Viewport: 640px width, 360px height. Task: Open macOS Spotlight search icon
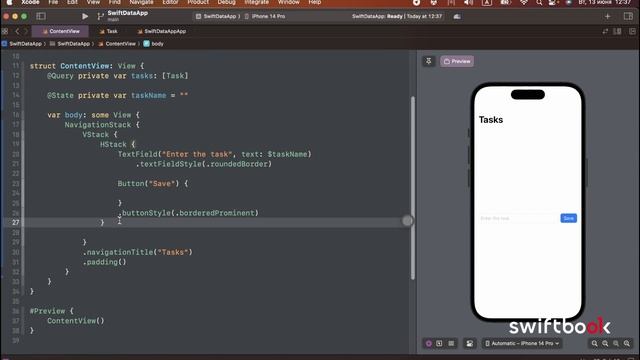coord(539,2)
